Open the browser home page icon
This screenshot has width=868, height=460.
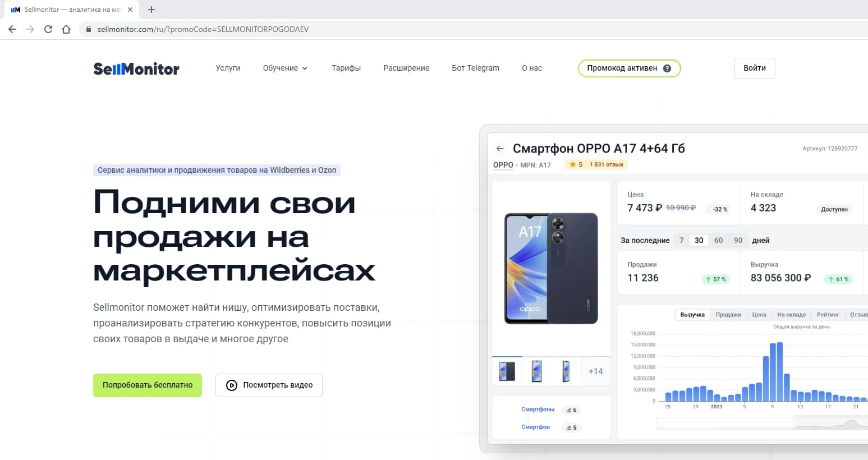(66, 29)
